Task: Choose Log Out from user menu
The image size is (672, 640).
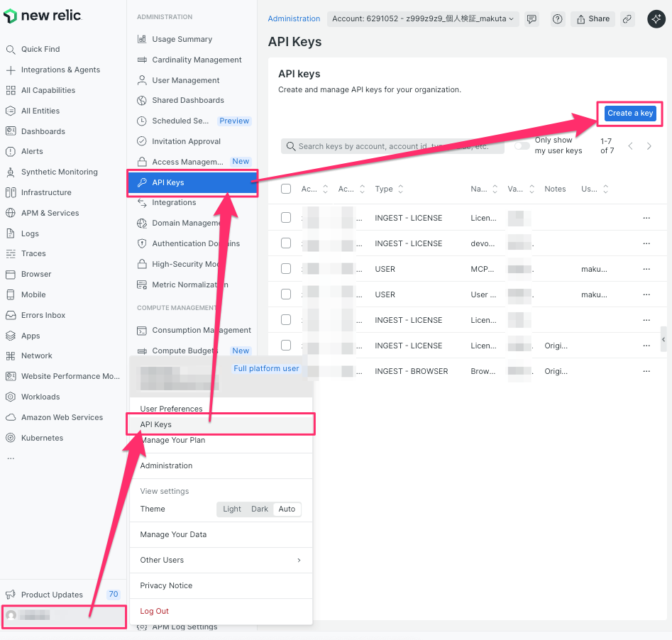Action: [x=155, y=611]
